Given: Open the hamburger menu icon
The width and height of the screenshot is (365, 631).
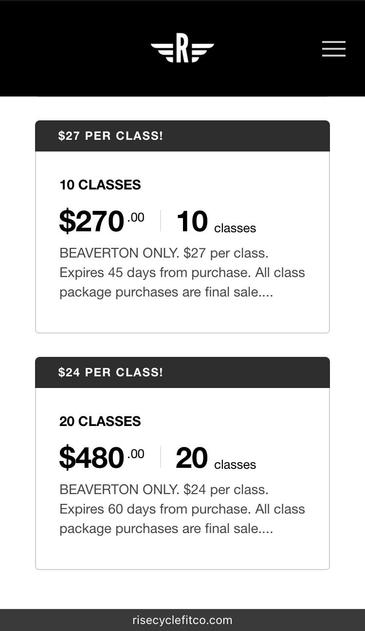Looking at the screenshot, I should pos(334,49).
